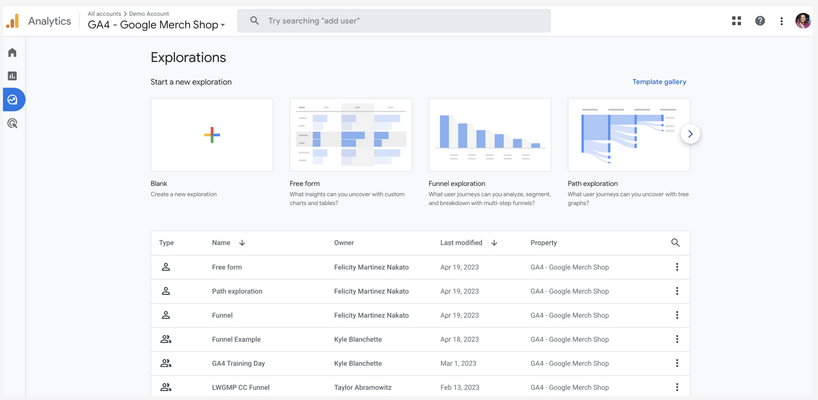The width and height of the screenshot is (818, 400).
Task: Open more options for GA4 Training Day row
Action: click(677, 363)
